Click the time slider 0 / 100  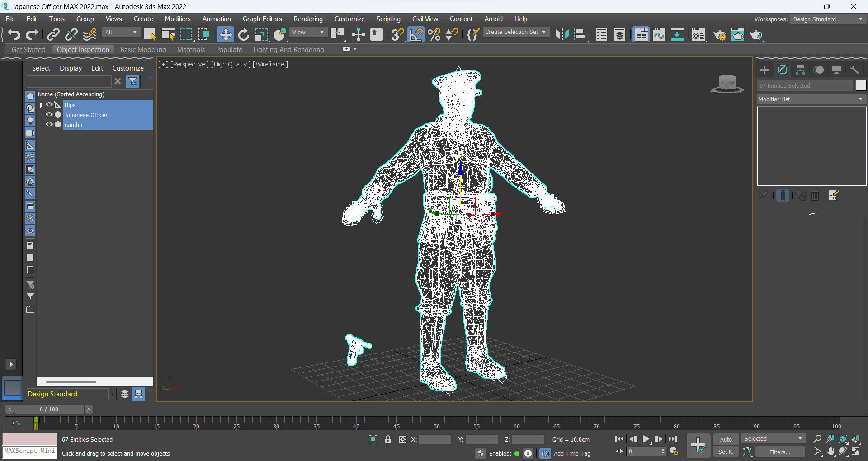point(49,409)
